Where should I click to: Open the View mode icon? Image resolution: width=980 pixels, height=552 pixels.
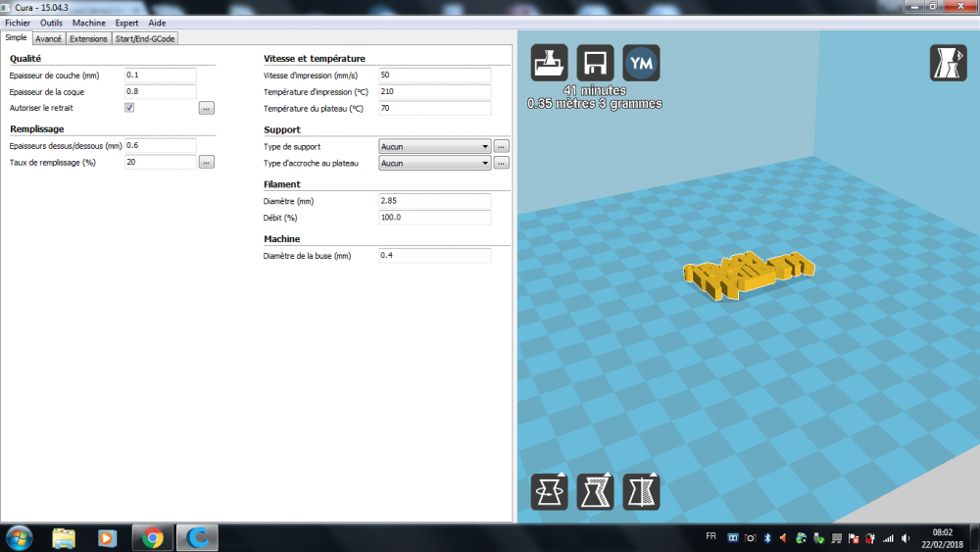coord(948,63)
